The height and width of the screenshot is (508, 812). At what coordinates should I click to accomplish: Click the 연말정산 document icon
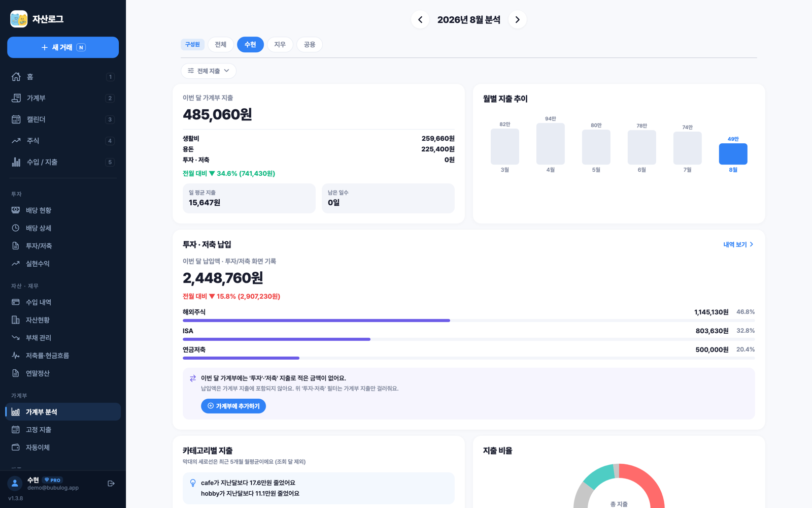[x=16, y=373]
